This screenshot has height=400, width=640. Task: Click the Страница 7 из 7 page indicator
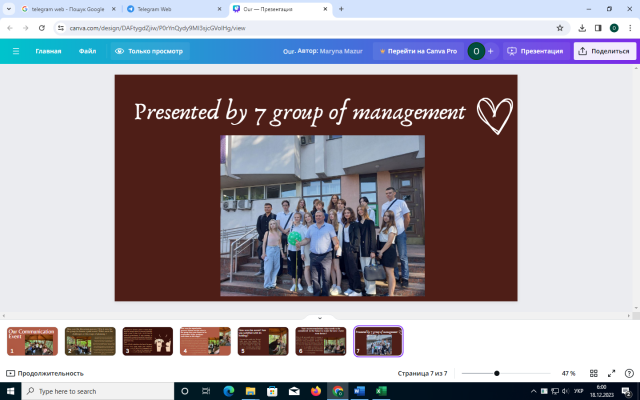[x=422, y=373]
